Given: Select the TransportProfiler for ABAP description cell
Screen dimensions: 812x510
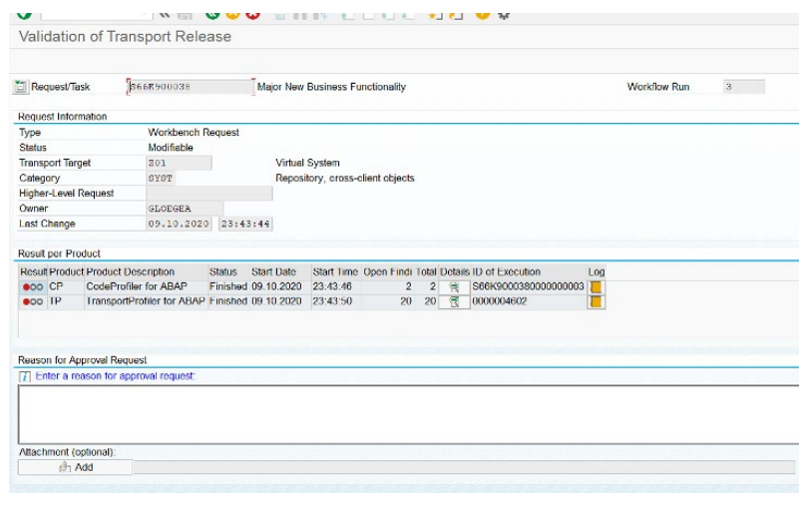Looking at the screenshot, I should pos(146,302).
